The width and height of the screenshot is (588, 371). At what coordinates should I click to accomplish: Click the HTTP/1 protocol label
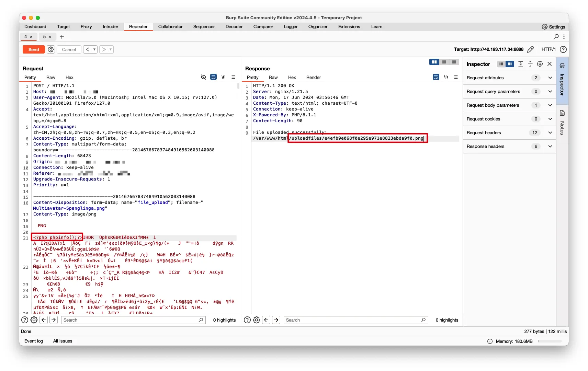pyautogui.click(x=549, y=49)
